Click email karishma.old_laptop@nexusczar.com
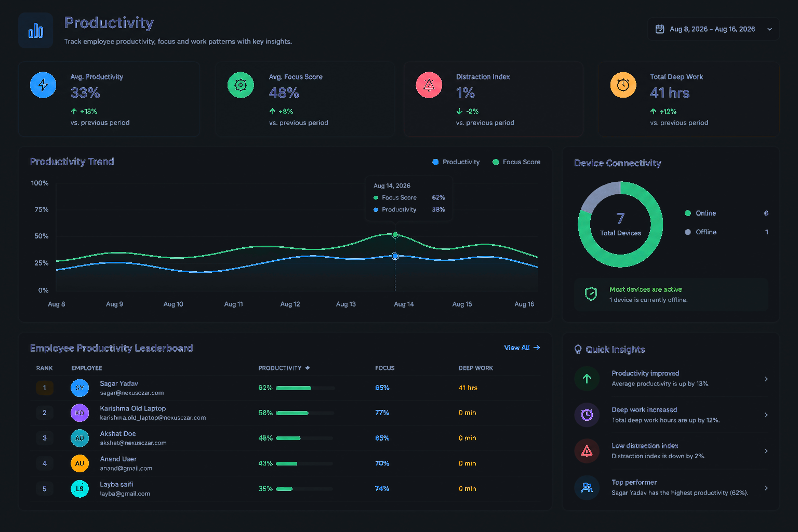 click(x=153, y=418)
